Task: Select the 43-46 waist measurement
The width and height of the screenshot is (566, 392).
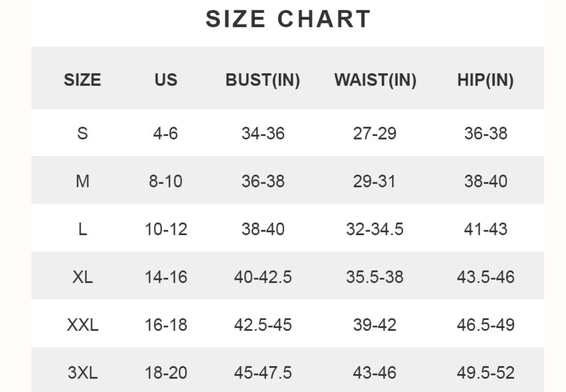Action: click(375, 373)
